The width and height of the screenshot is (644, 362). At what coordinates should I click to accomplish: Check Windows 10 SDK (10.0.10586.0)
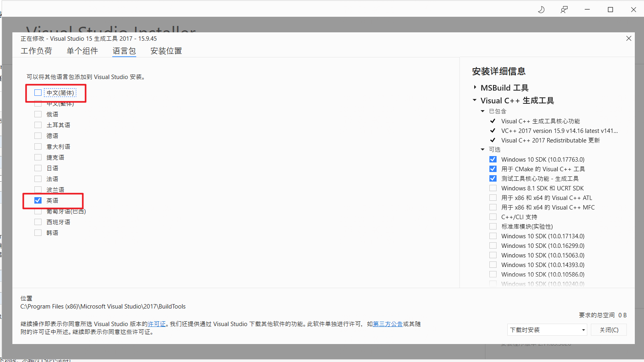[493, 274]
